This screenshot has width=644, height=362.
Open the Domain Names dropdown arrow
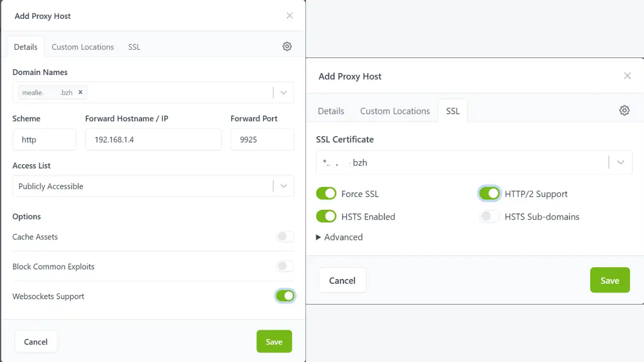point(283,92)
